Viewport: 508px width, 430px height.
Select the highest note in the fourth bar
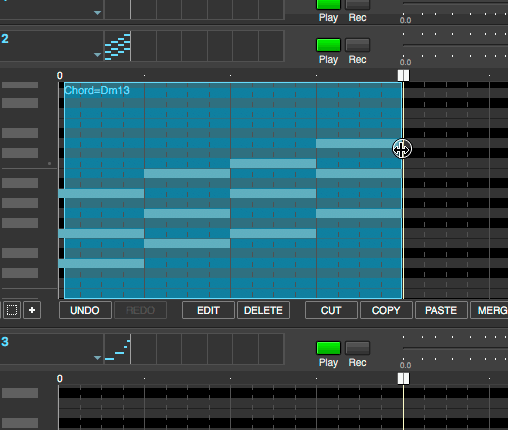(358, 144)
